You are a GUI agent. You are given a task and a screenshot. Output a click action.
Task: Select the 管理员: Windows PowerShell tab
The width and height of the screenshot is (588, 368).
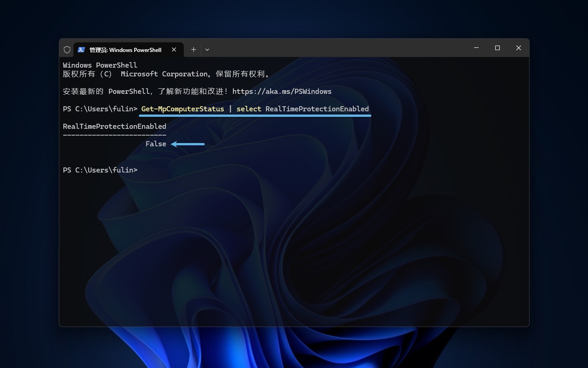(125, 50)
